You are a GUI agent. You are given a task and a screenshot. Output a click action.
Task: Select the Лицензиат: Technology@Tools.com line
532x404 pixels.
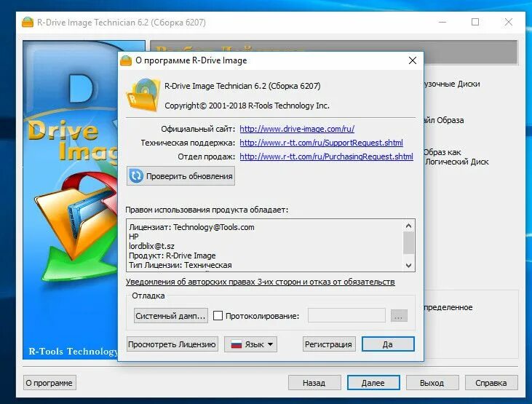coord(191,227)
